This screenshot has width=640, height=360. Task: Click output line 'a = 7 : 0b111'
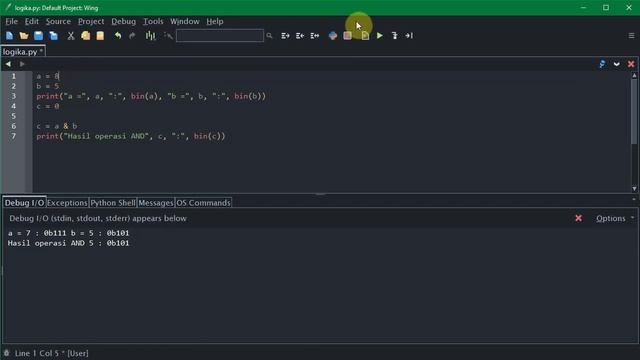click(x=37, y=233)
